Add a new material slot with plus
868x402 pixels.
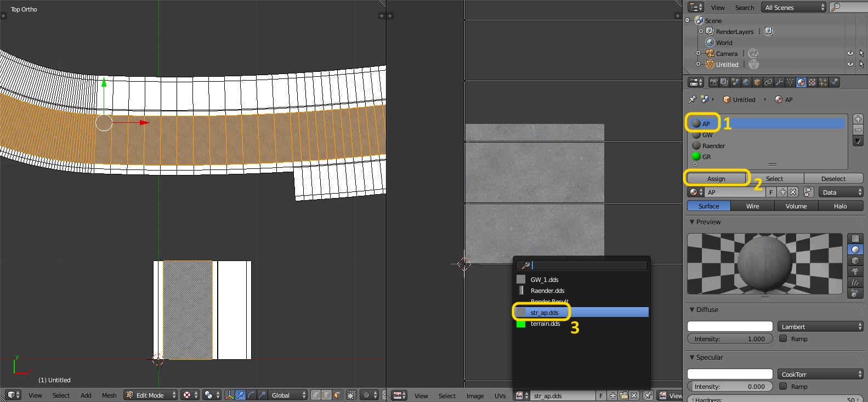coord(858,119)
